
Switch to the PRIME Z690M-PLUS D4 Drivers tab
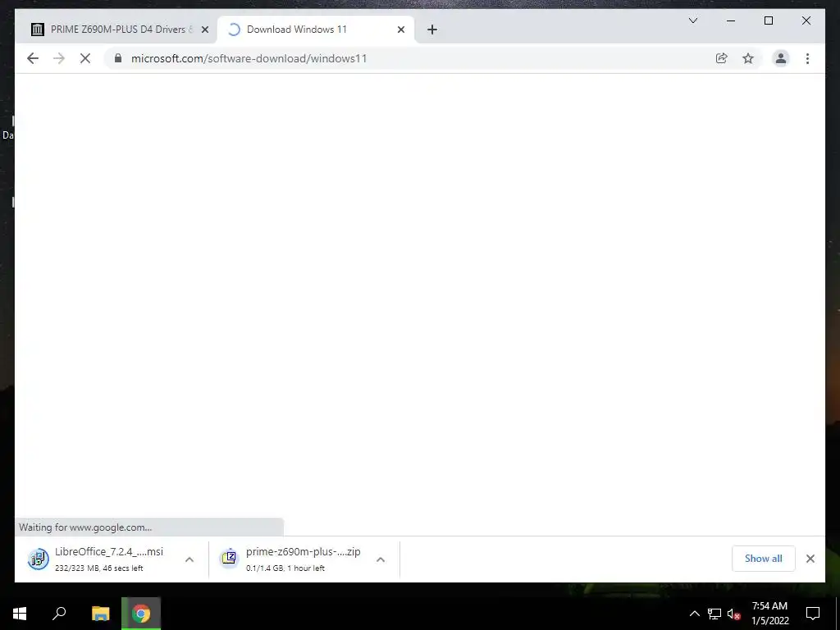118,30
